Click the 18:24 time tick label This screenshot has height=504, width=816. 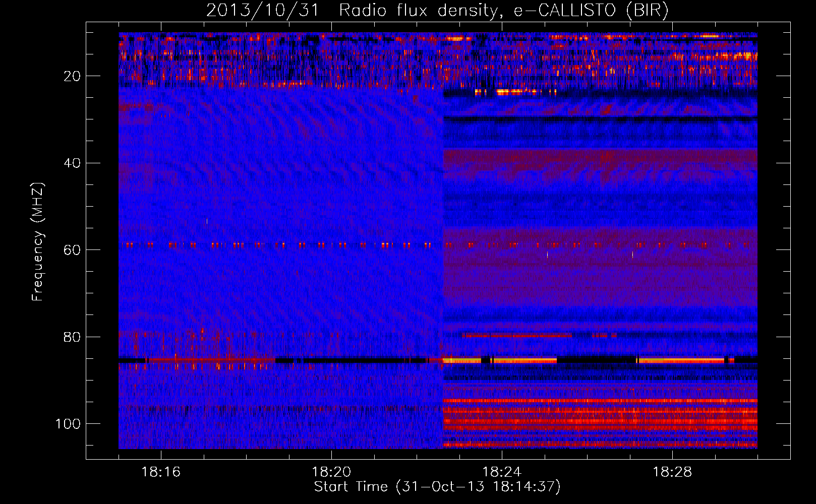(x=502, y=472)
